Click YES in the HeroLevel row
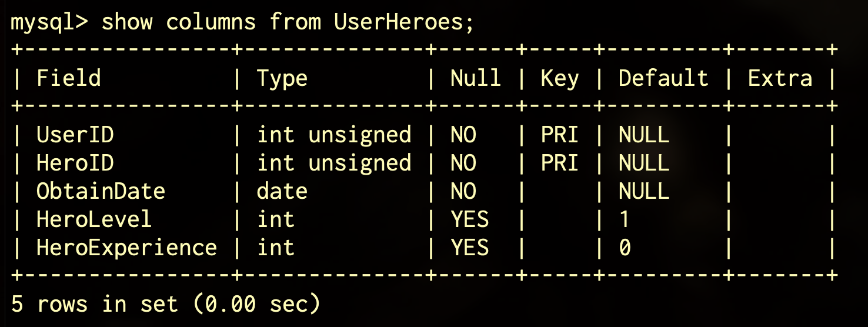Screen dimensions: 868x327 coord(469,219)
